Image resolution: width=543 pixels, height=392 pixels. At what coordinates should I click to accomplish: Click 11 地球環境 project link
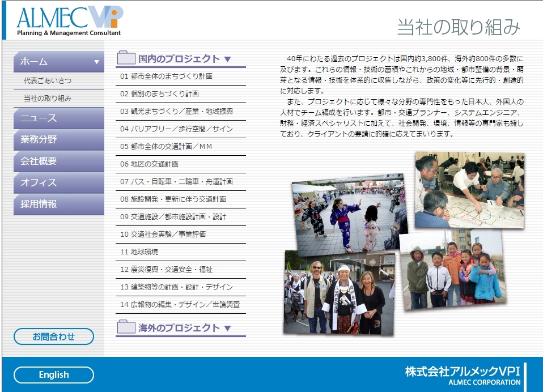click(x=181, y=252)
